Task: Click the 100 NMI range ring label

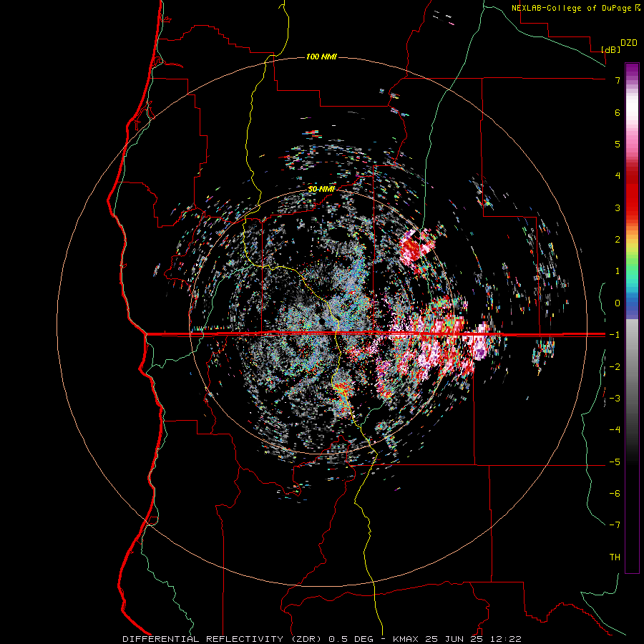Action: coord(321,57)
